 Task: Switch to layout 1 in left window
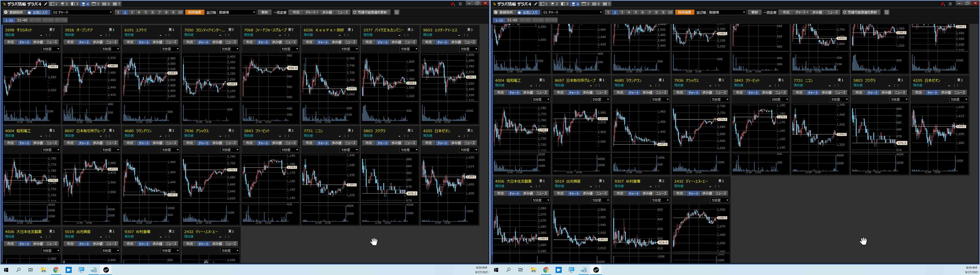(53, 4)
